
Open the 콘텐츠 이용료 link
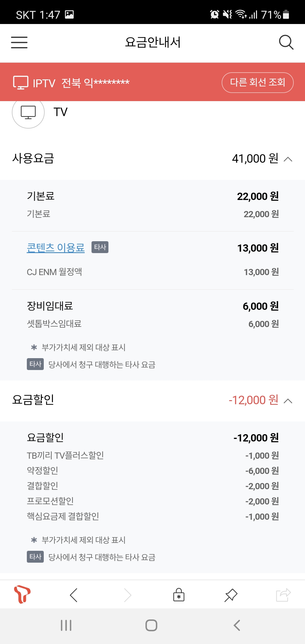coord(56,248)
